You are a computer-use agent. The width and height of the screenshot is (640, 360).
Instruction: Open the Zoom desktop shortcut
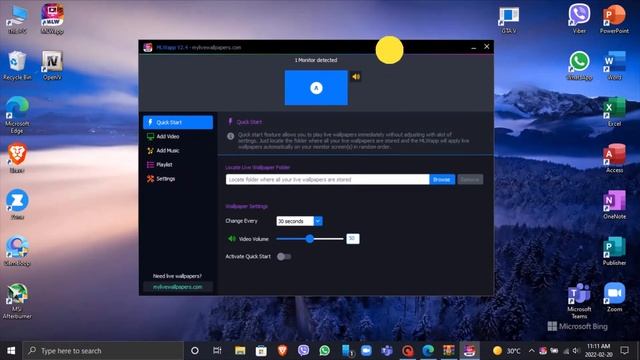point(614,298)
